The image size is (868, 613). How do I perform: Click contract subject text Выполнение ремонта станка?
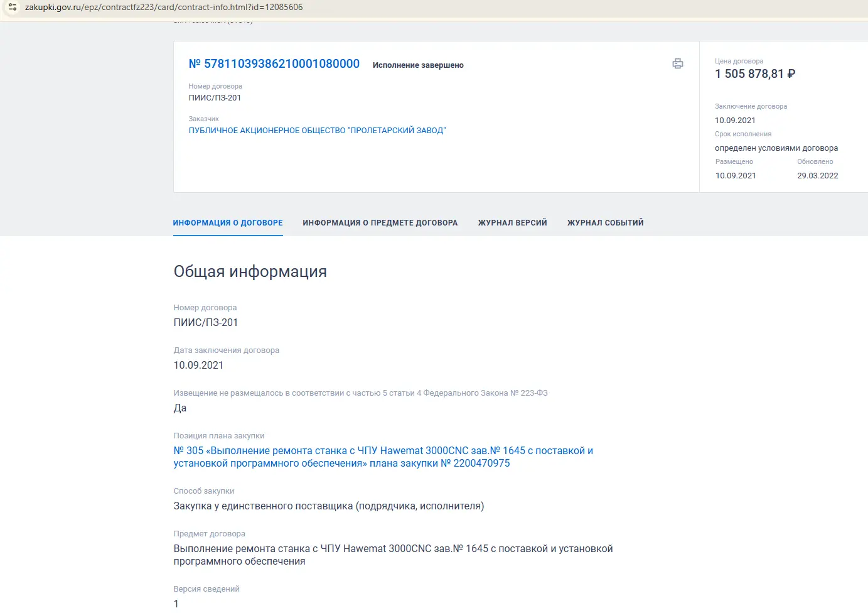click(x=393, y=555)
